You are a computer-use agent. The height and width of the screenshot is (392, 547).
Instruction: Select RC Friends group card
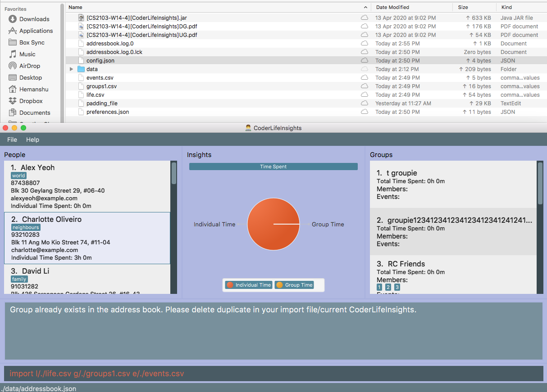tap(453, 275)
